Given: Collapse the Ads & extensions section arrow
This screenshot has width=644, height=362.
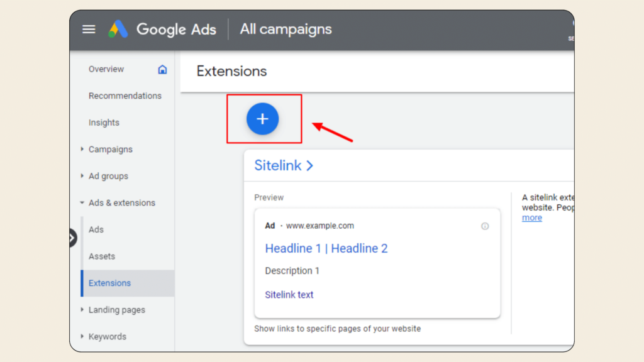Looking at the screenshot, I should pos(82,203).
